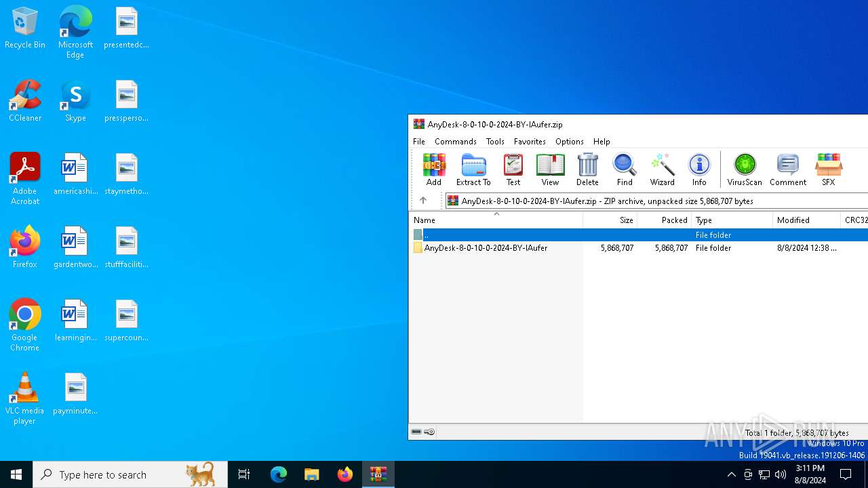The width and height of the screenshot is (868, 488).
Task: Open the Help menu
Action: 601,142
